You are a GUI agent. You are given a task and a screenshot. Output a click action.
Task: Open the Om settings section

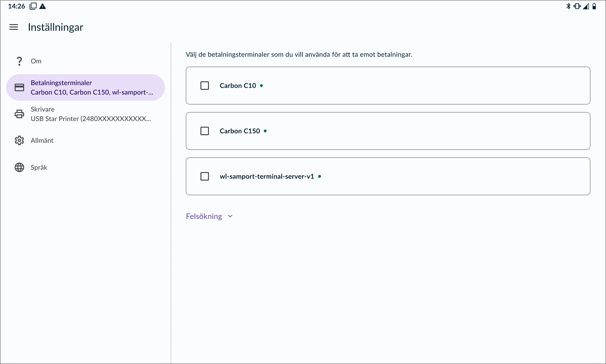(x=85, y=61)
